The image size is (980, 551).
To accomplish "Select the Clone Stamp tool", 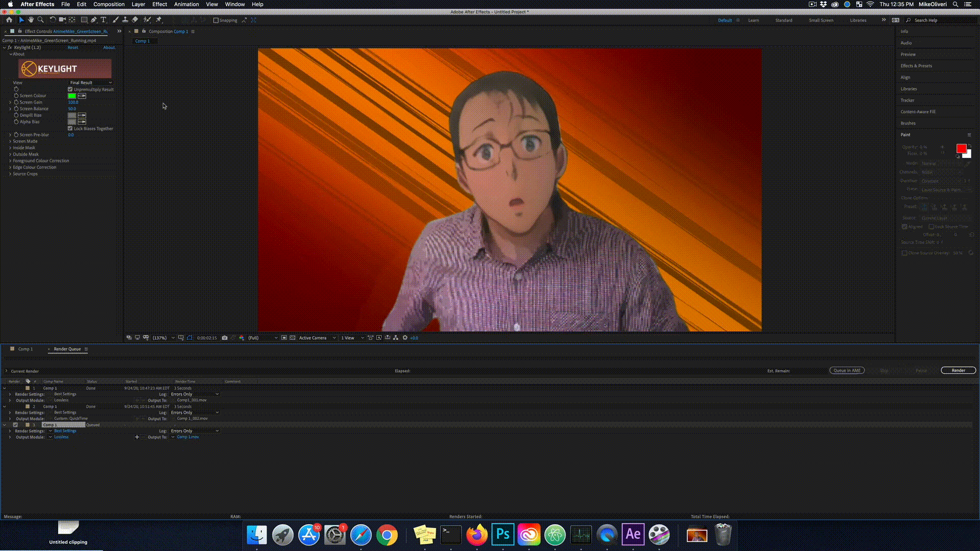I will click(125, 20).
